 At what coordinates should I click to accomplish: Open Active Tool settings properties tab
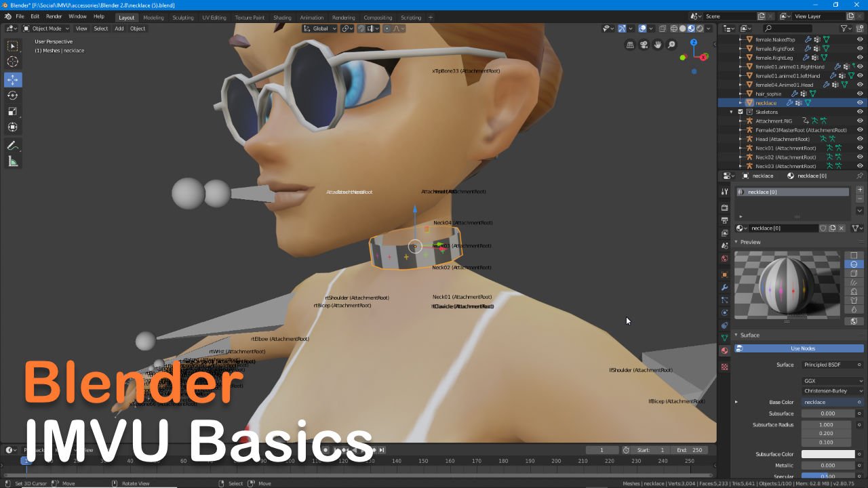[725, 191]
